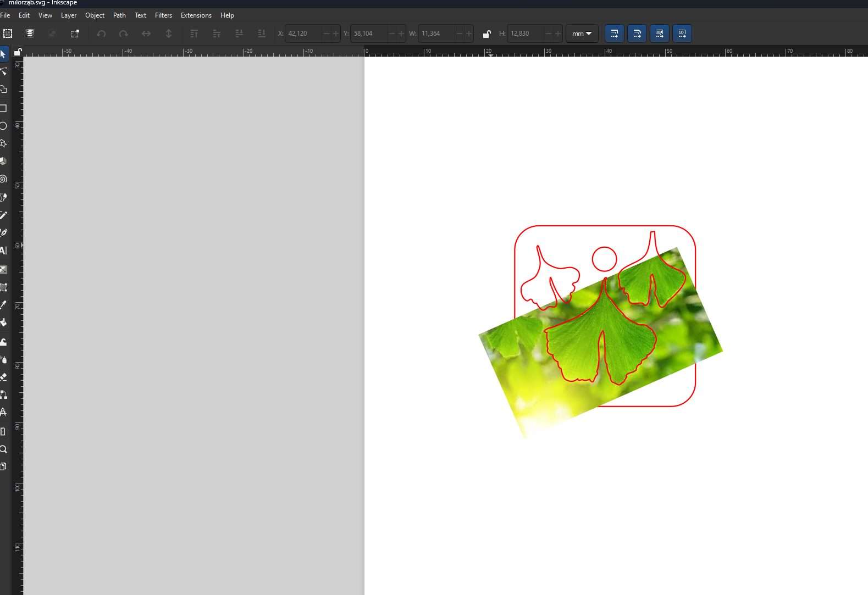Select the Mesh gradient tool
The image size is (868, 595).
click(3, 287)
